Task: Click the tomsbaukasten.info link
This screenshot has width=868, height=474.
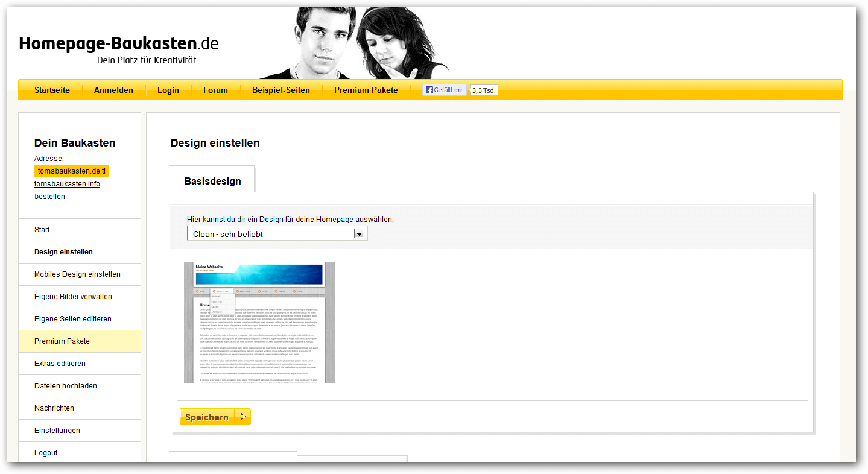Action: [67, 184]
